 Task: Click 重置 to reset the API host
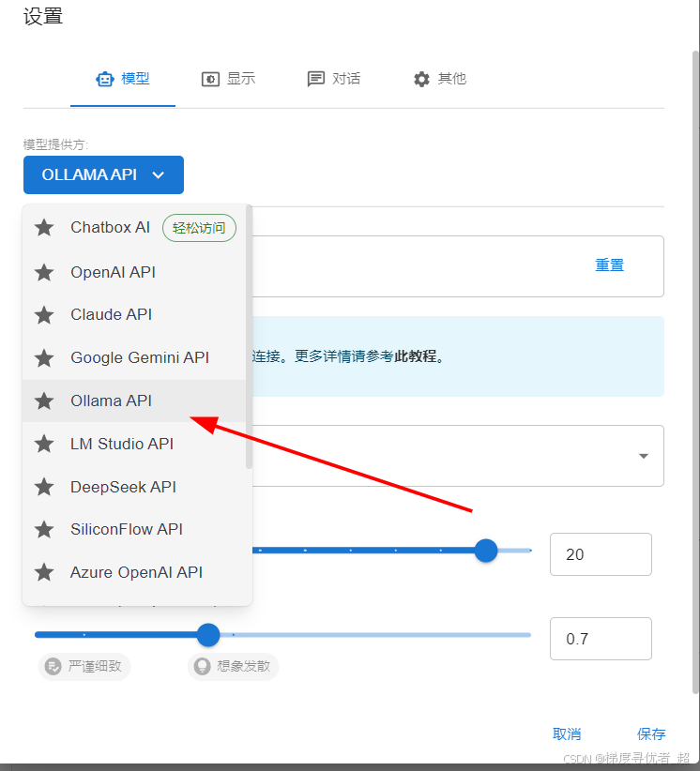pos(610,265)
